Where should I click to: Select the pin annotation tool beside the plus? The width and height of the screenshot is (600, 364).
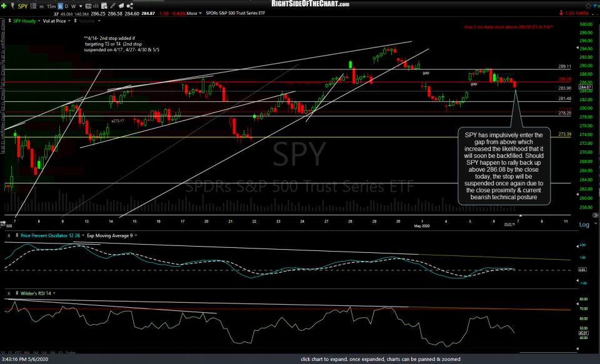[x=12, y=6]
